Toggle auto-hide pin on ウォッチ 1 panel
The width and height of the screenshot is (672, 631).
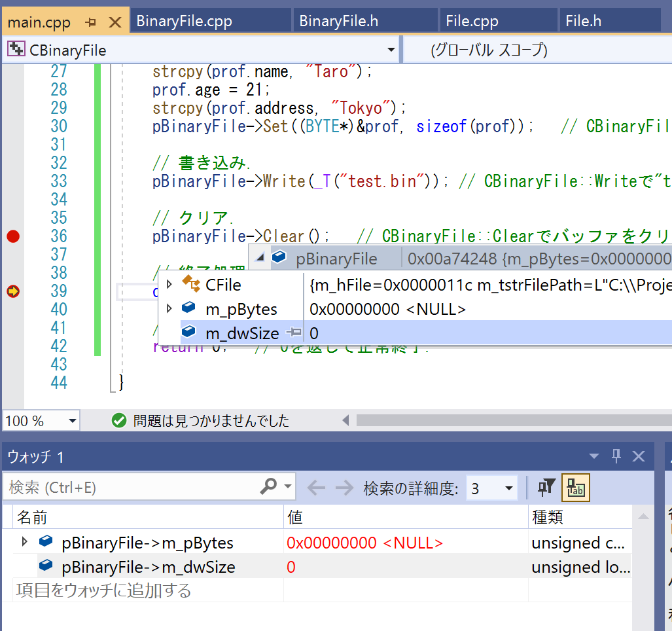(616, 456)
